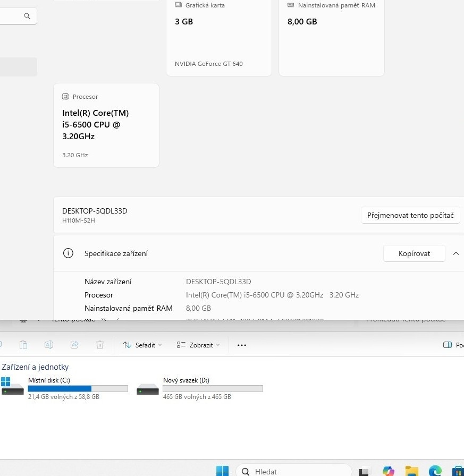
Task: Click the Share icon in Explorer toolbar
Action: pyautogui.click(x=74, y=345)
